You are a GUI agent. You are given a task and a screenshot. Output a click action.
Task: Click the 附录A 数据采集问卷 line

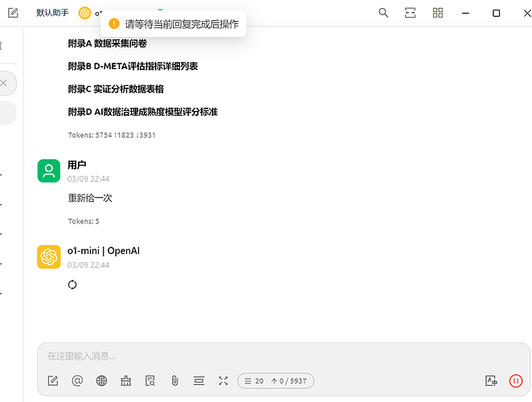(x=107, y=43)
